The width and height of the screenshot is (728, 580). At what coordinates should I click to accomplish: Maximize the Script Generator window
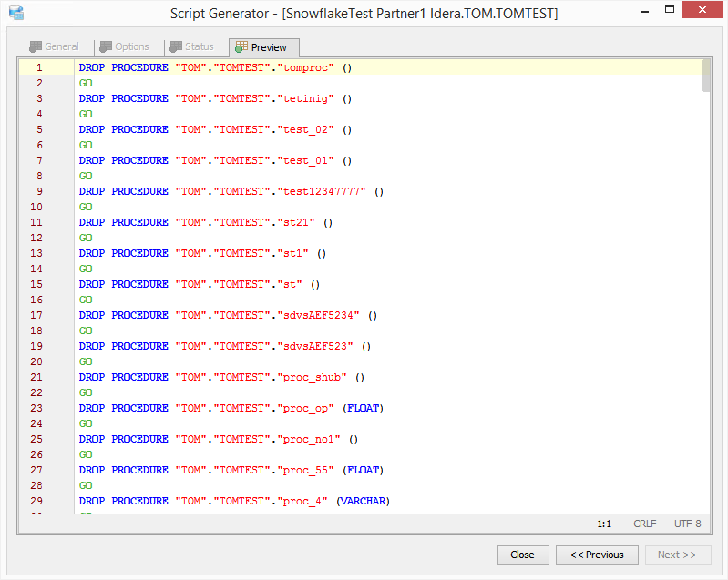tap(670, 10)
